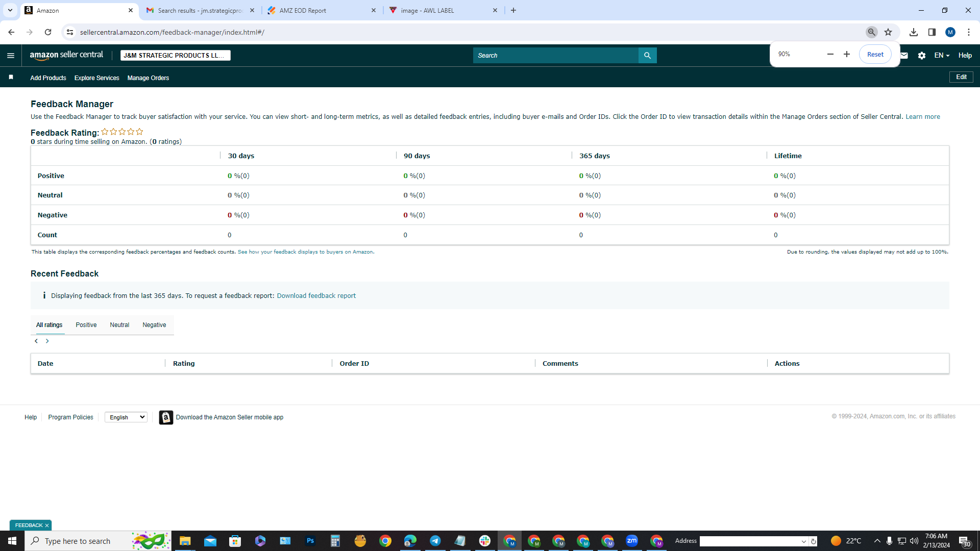
Task: Switch to the AMZ EOD Report tab
Action: pos(322,10)
